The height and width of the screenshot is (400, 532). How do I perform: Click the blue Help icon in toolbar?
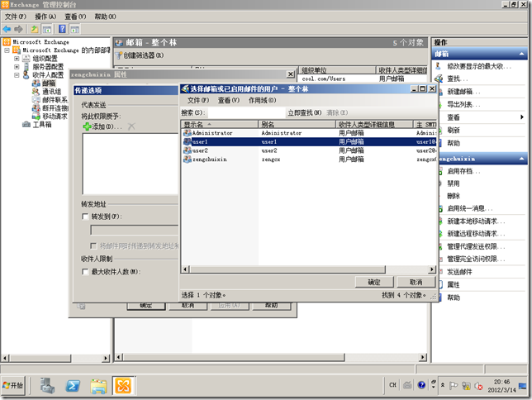click(x=62, y=29)
